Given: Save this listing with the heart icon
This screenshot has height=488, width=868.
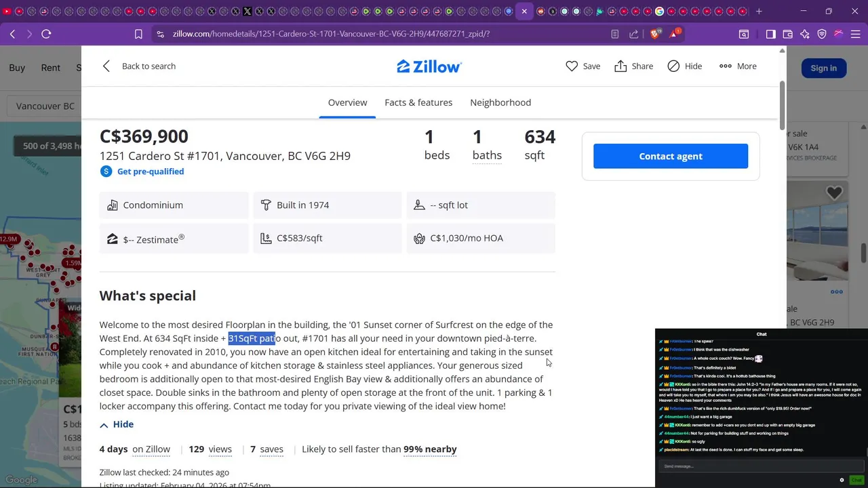Looking at the screenshot, I should pos(572,66).
